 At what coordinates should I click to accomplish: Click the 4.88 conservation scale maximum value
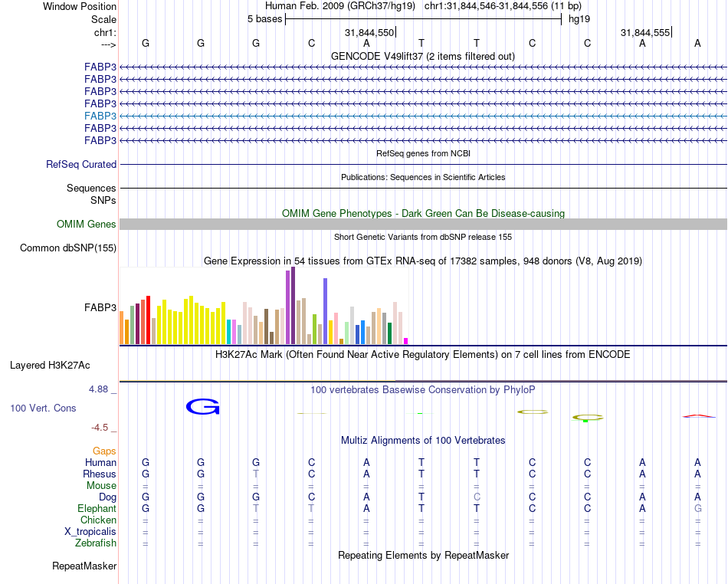[98, 389]
